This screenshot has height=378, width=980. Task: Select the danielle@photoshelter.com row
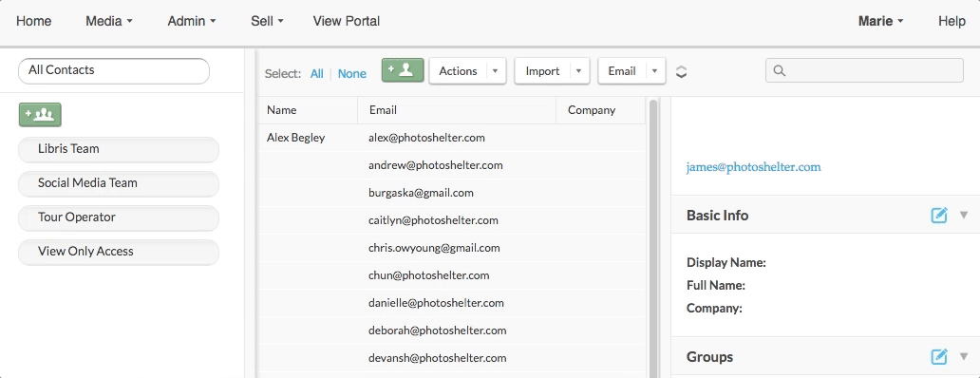451,303
